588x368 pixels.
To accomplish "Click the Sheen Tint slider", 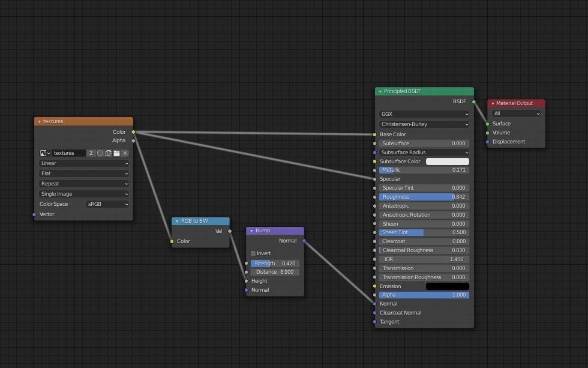I will (x=424, y=232).
